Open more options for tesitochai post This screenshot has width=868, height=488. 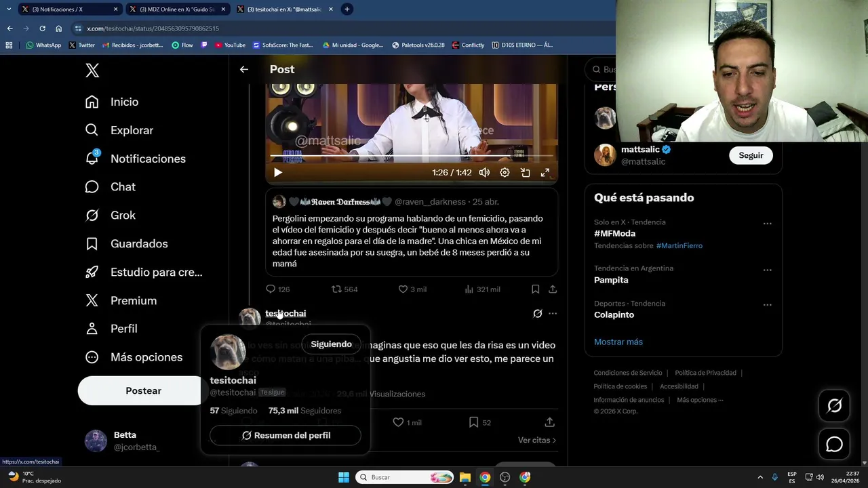[x=553, y=313]
